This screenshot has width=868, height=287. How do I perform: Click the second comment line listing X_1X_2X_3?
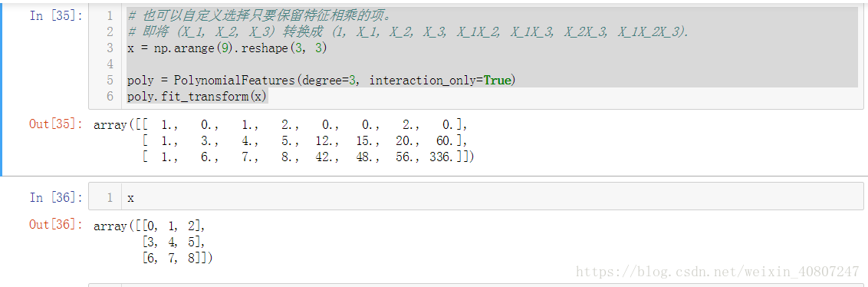pyautogui.click(x=408, y=32)
